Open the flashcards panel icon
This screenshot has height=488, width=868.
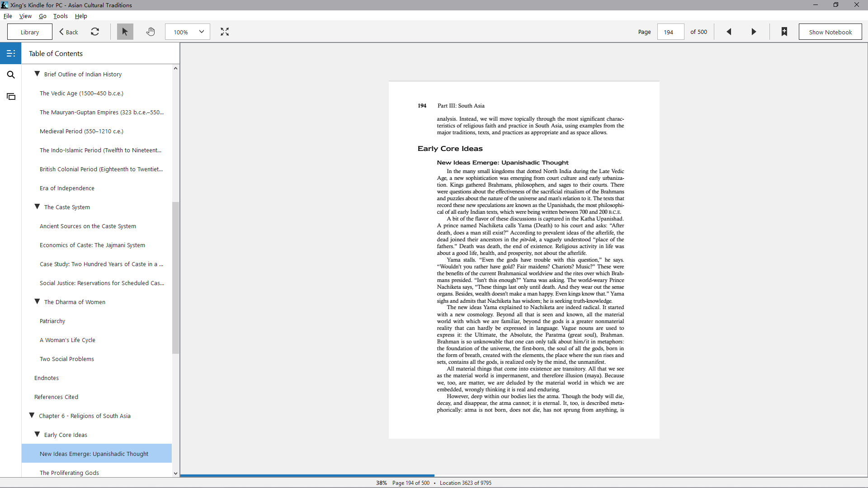11,96
